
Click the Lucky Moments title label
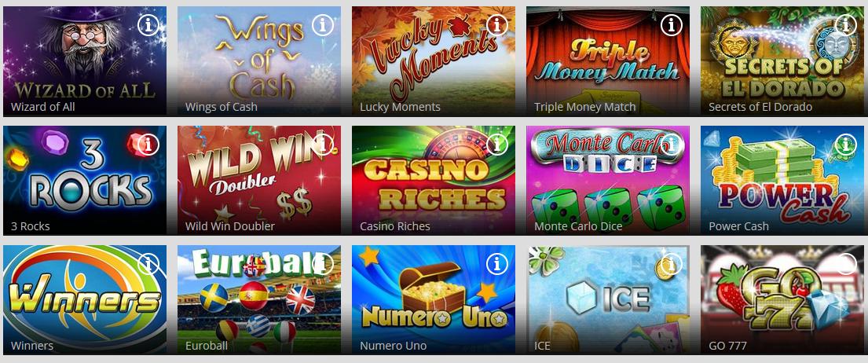point(401,108)
